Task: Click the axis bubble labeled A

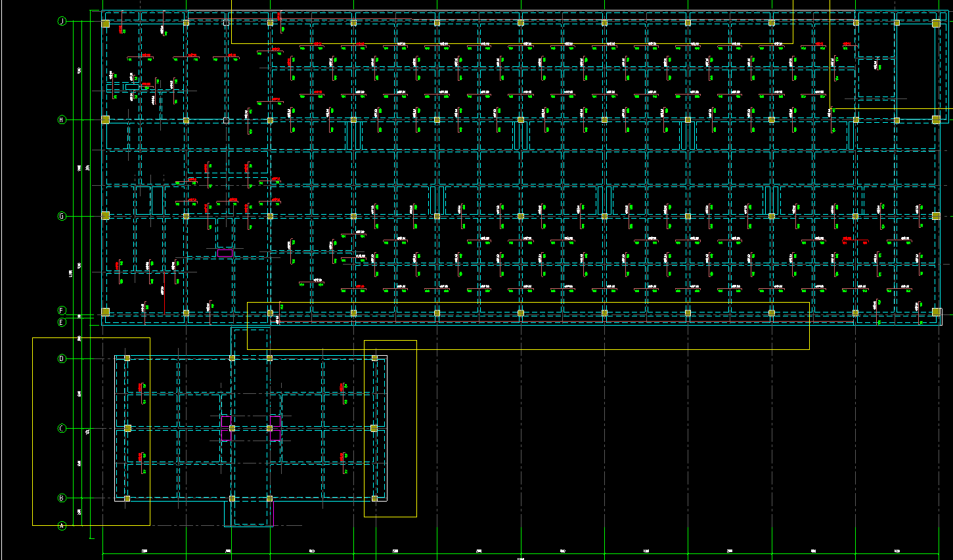Action: [62, 526]
